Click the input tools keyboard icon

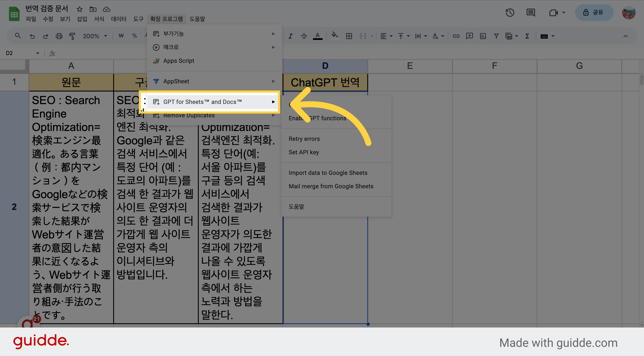[544, 36]
